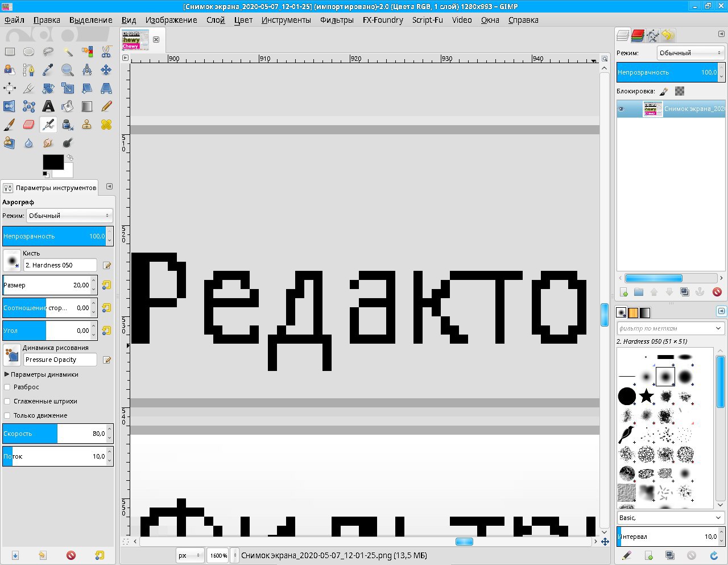Select the Eraser tool

(x=29, y=125)
